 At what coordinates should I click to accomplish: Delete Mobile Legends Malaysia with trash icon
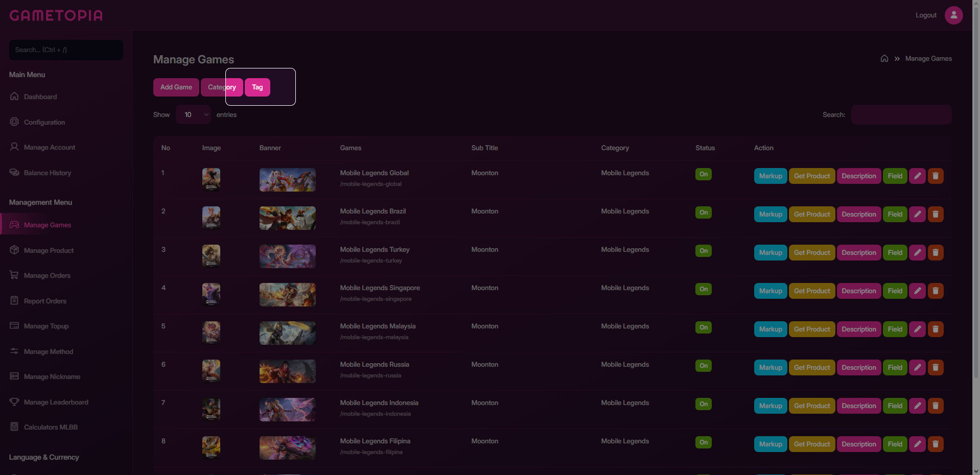(936, 329)
